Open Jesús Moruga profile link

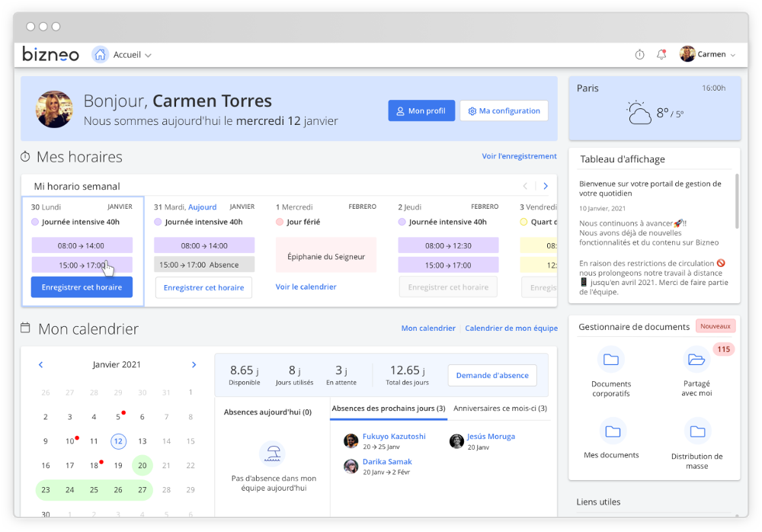(491, 437)
